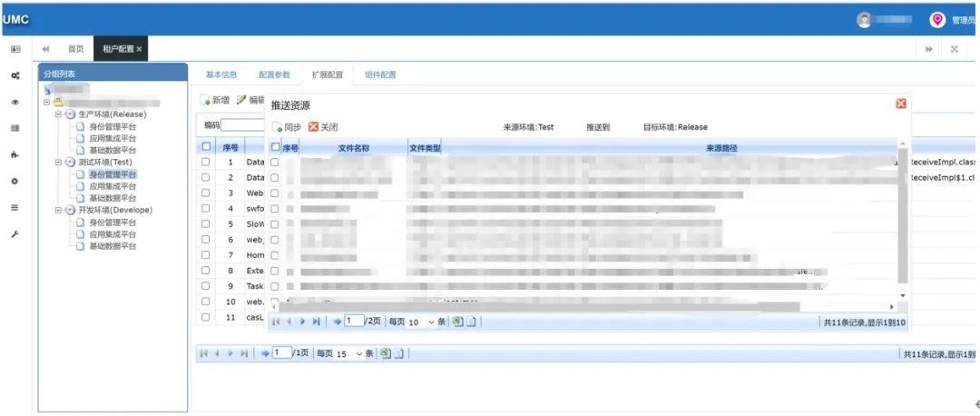Click the 新增 button in the toolbar
This screenshot has height=416, width=980.
[214, 100]
